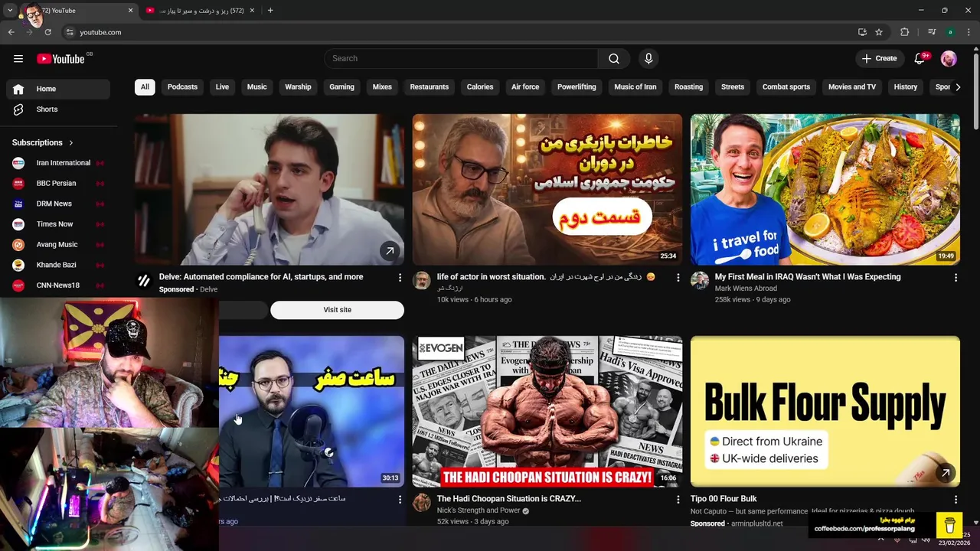Open My First Meal in IRAQ title
Image resolution: width=980 pixels, height=551 pixels.
[x=808, y=277]
